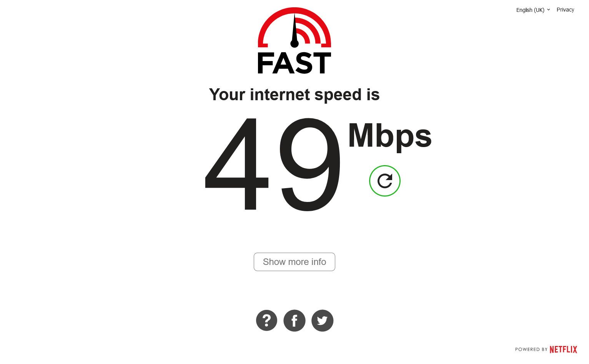The width and height of the screenshot is (589, 364).
Task: Open the help question mark icon
Action: pyautogui.click(x=266, y=320)
